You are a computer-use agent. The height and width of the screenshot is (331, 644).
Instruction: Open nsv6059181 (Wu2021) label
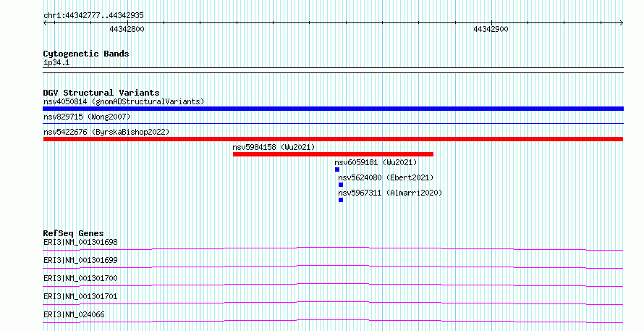pyautogui.click(x=376, y=162)
